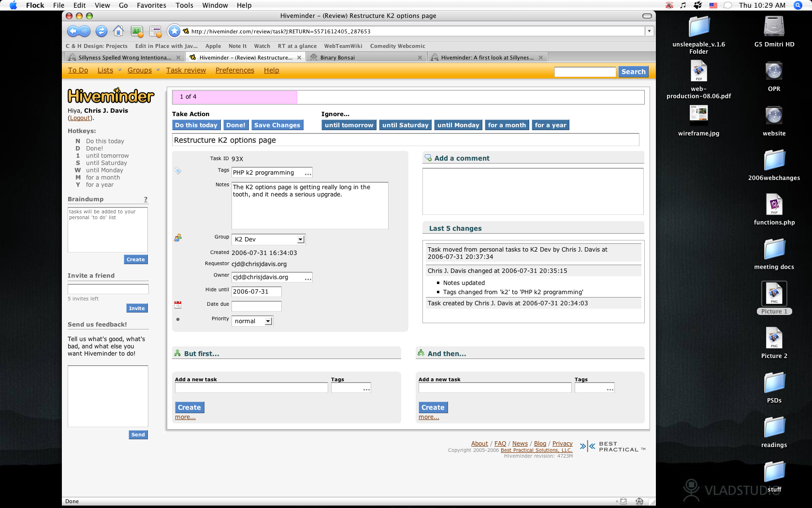Click the Add a comment speech icon
This screenshot has width=812, height=508.
pyautogui.click(x=428, y=158)
